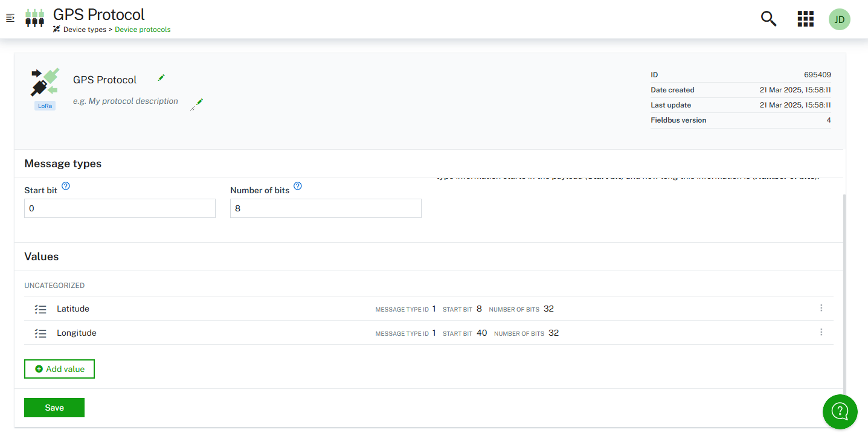Click the list icon beside Latitude
868x439 pixels.
click(x=40, y=309)
